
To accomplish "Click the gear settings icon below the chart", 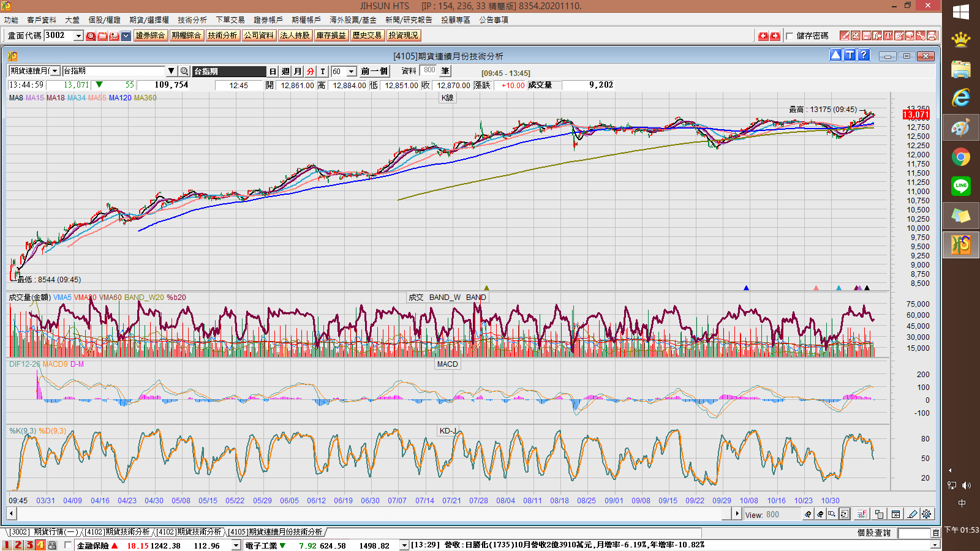I will [x=927, y=514].
